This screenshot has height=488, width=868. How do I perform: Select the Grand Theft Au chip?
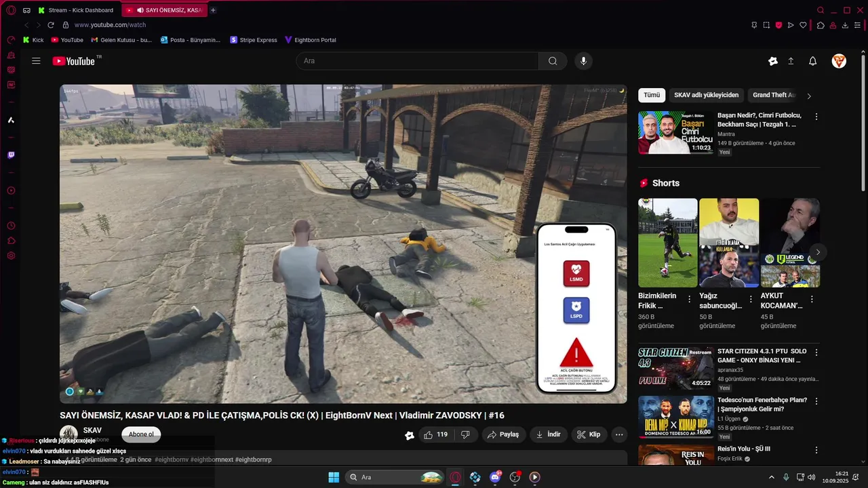tap(774, 95)
